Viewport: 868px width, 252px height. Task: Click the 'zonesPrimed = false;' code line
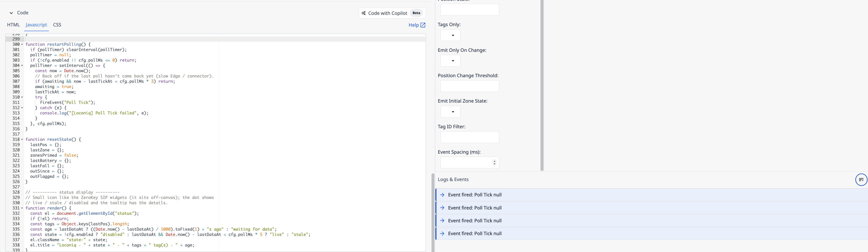click(54, 155)
